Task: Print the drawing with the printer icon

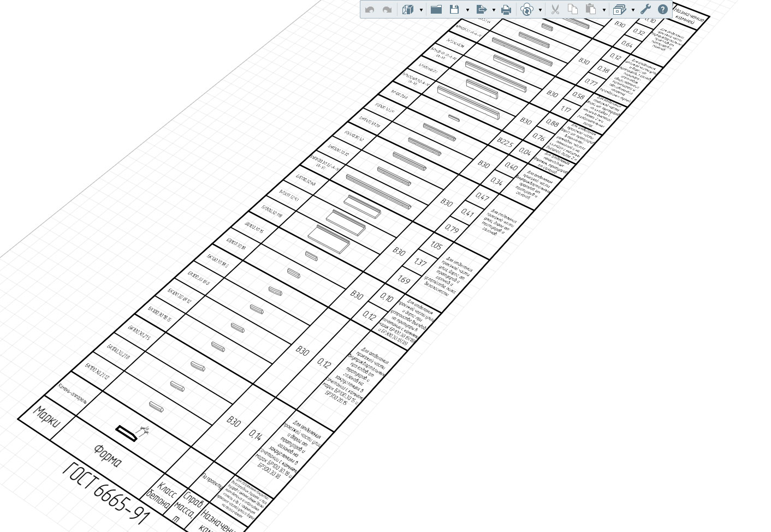Action: (x=506, y=9)
